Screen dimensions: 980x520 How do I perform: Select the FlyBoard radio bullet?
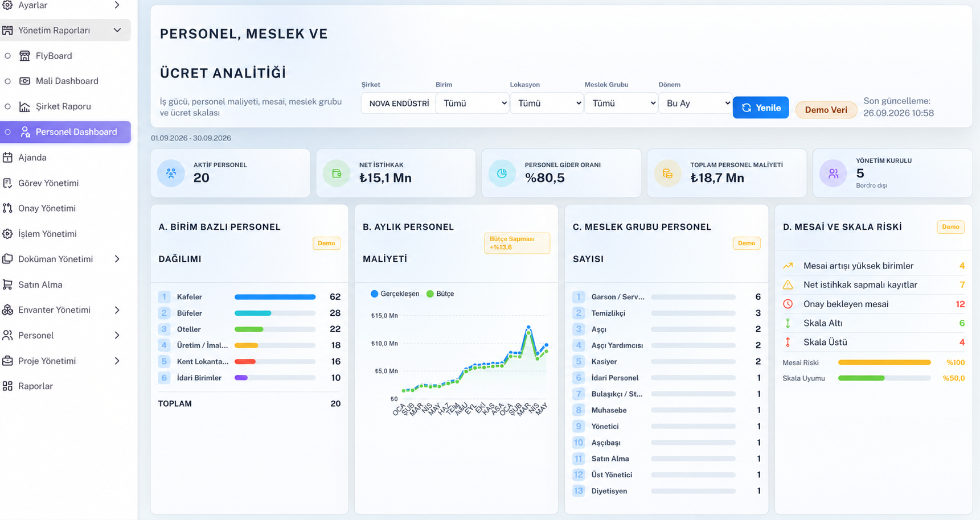coord(7,56)
